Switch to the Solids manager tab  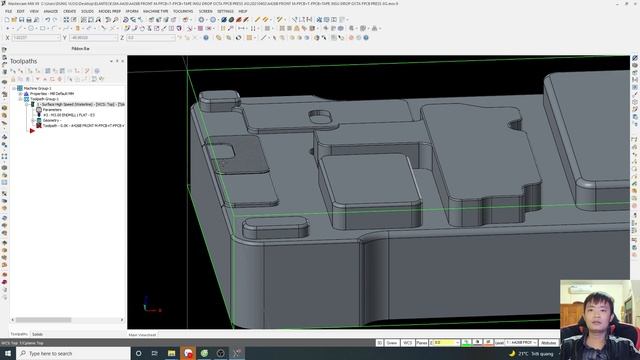pyautogui.click(x=37, y=334)
